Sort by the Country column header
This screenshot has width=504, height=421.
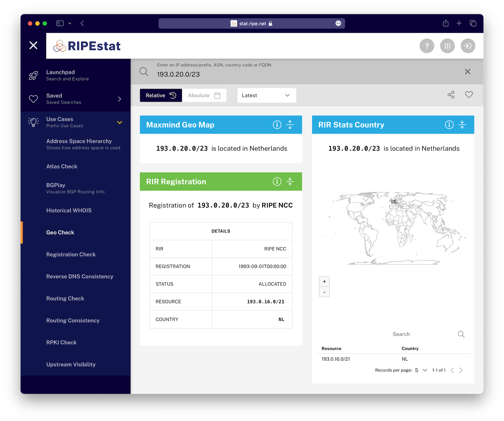coord(410,349)
